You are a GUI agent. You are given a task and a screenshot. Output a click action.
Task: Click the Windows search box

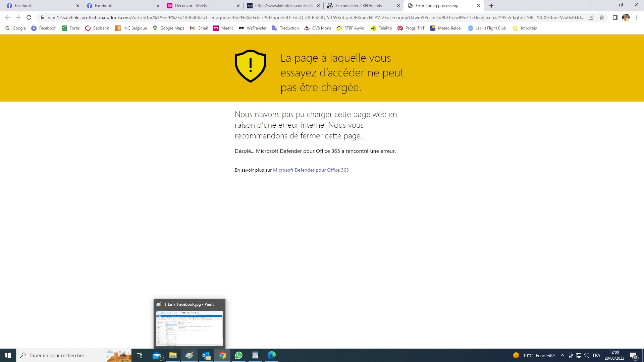tap(64, 355)
